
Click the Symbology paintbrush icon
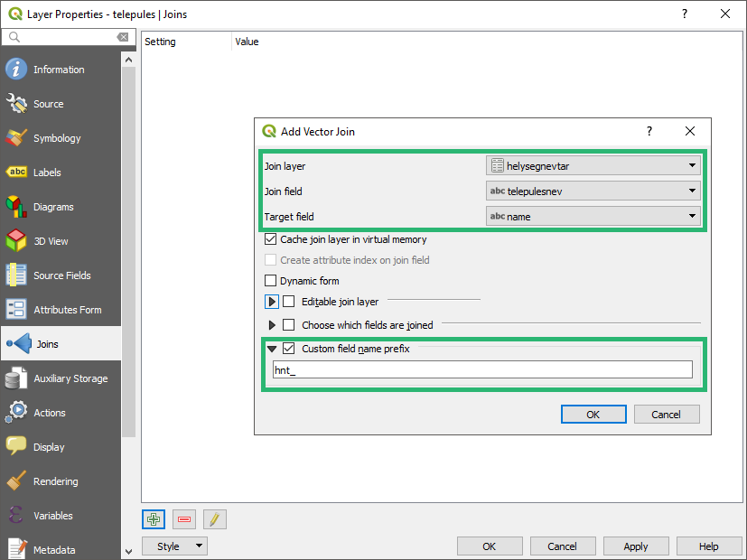[x=16, y=138]
